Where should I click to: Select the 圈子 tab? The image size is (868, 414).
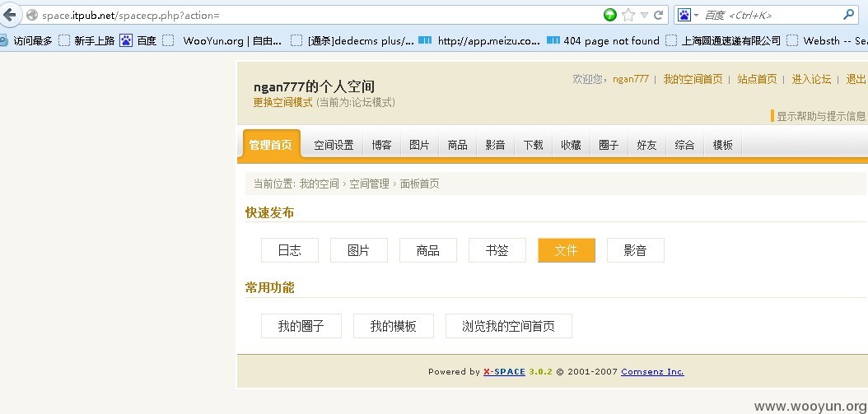click(x=609, y=145)
